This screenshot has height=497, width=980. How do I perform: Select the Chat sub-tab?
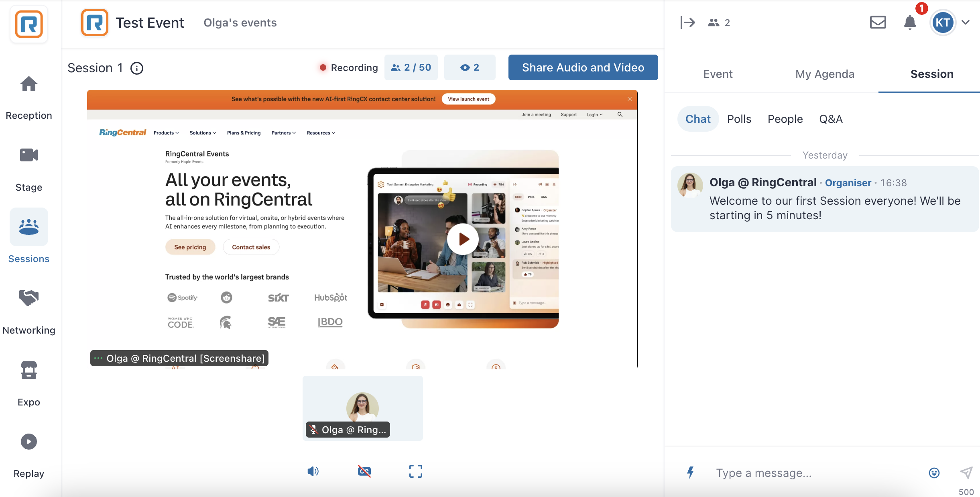tap(698, 119)
